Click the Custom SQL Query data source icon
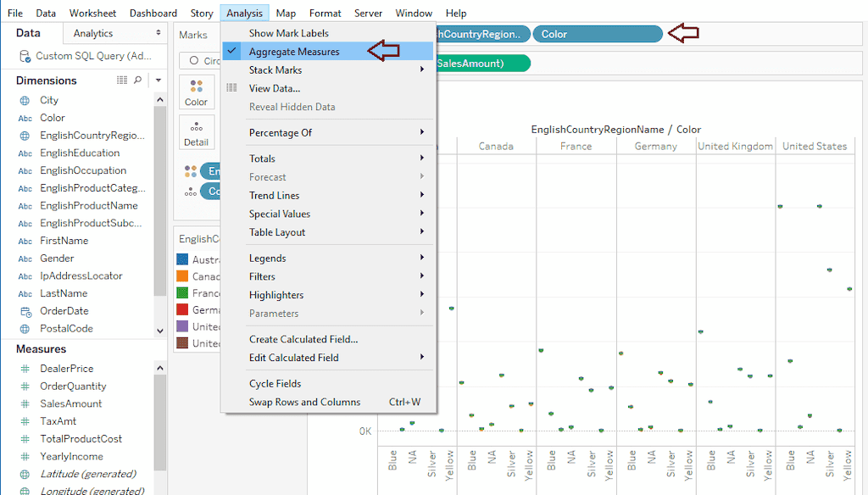Image resolution: width=868 pixels, height=495 pixels. pyautogui.click(x=25, y=56)
